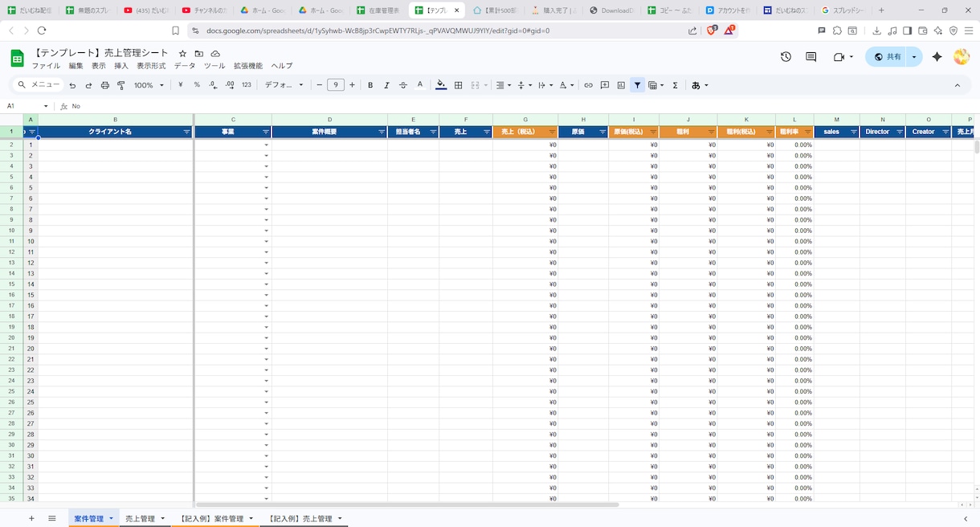The image size is (980, 527).
Task: Insert a link with the chain icon
Action: pyautogui.click(x=588, y=85)
